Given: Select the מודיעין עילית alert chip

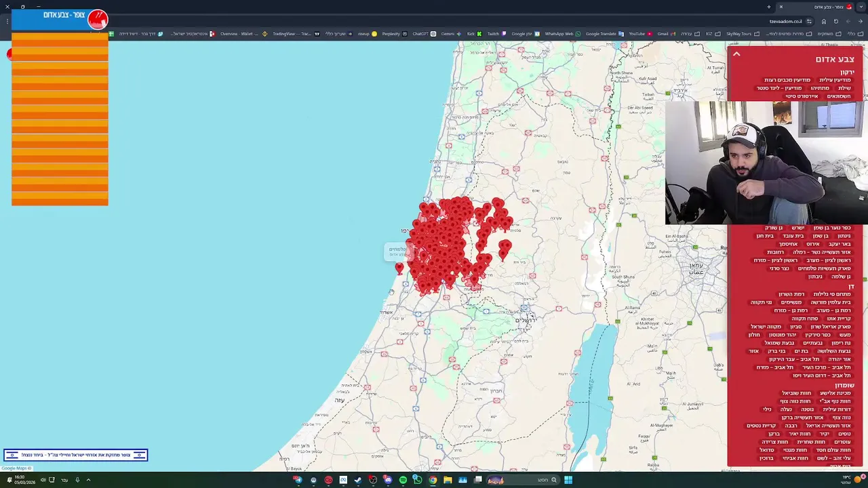Looking at the screenshot, I should 835,80.
